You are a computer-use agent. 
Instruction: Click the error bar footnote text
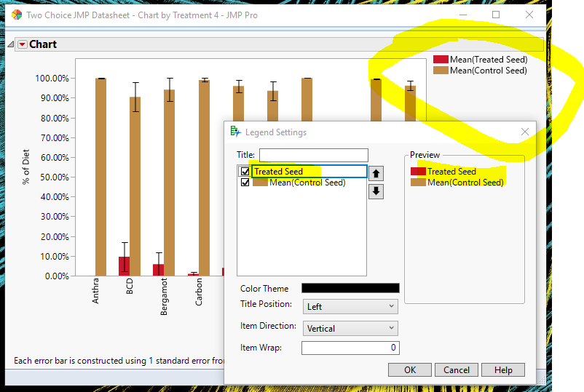119,361
